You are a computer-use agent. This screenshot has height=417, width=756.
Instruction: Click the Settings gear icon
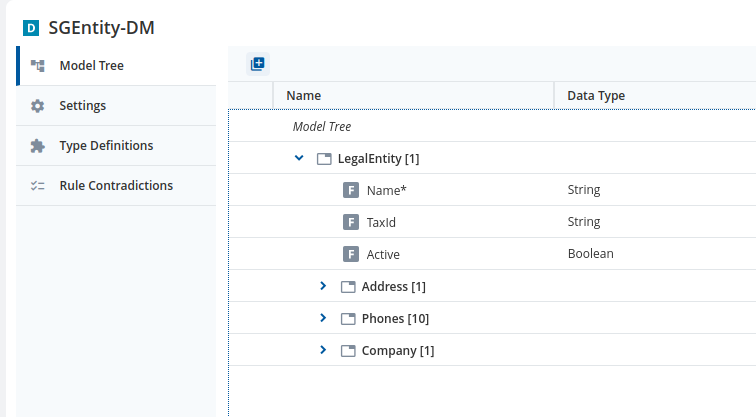pyautogui.click(x=38, y=106)
